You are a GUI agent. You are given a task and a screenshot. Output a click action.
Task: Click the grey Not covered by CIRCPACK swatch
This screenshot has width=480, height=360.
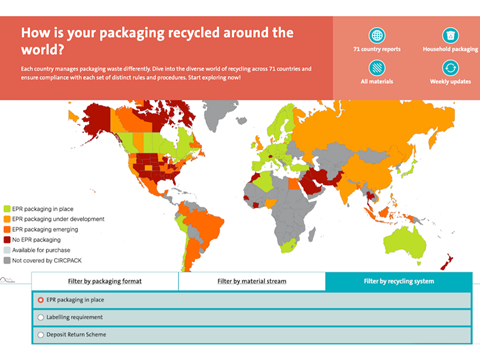click(7, 260)
